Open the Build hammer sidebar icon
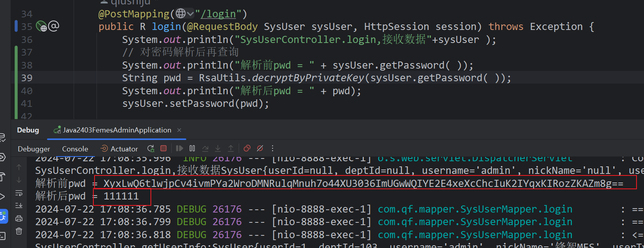 (x=2, y=177)
